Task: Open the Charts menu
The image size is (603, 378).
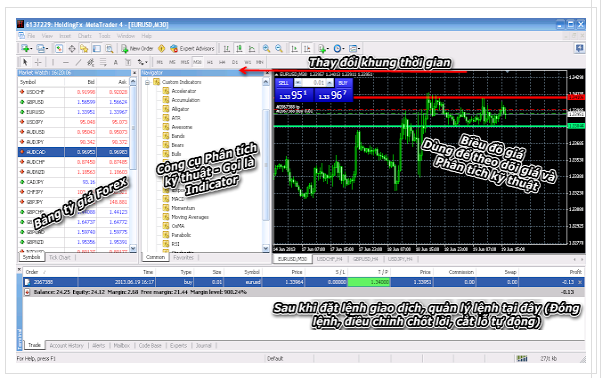Action: (85, 36)
